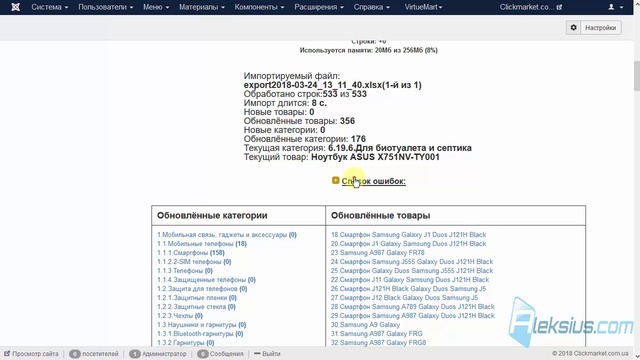The width and height of the screenshot is (640, 360).
Task: Open category 1.3.2.Гарнитуры
Action: [185, 342]
